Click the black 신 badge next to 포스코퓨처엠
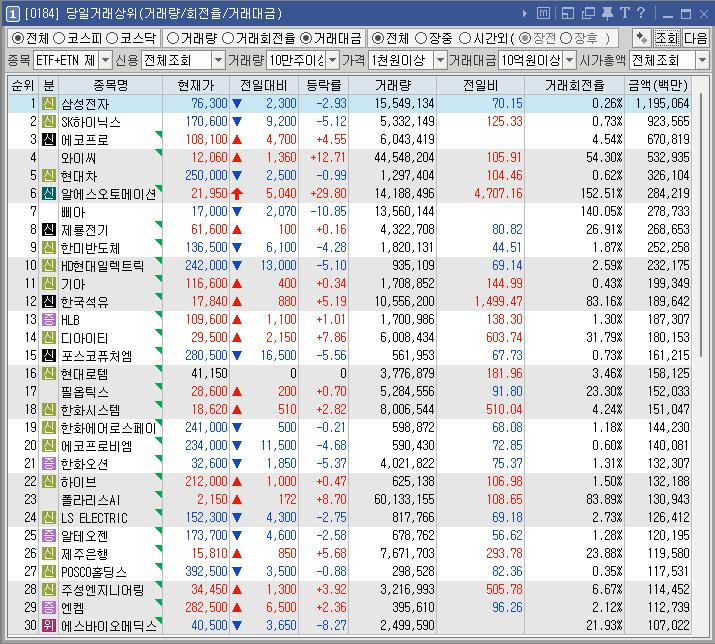The image size is (715, 644). (49, 355)
